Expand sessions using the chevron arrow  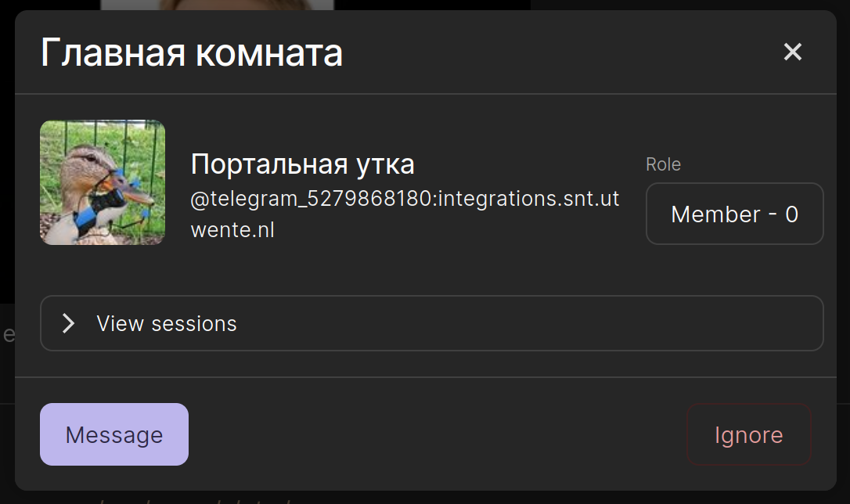(x=69, y=324)
